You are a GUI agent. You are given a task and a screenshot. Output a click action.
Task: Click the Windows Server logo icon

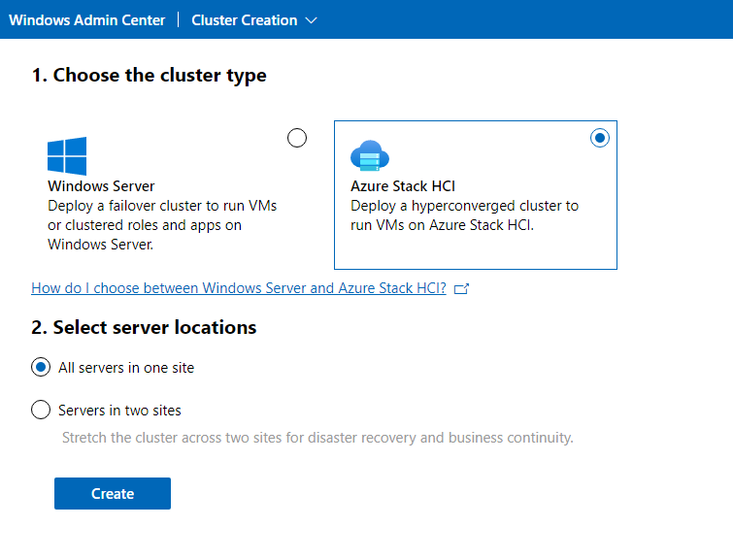67,155
